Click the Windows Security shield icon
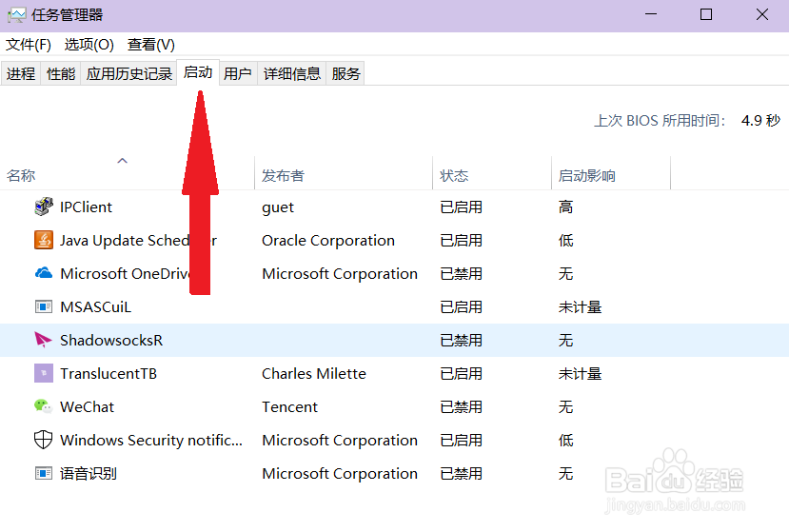 pos(43,440)
